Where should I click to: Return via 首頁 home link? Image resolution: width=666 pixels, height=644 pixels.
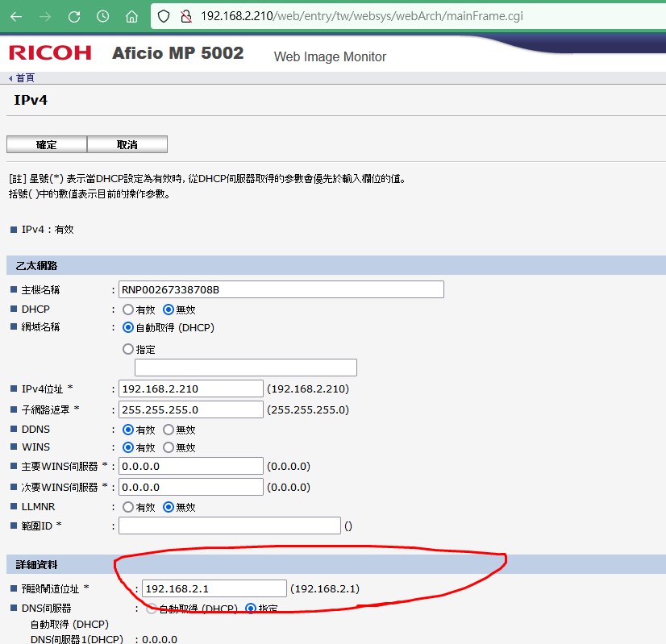24,78
